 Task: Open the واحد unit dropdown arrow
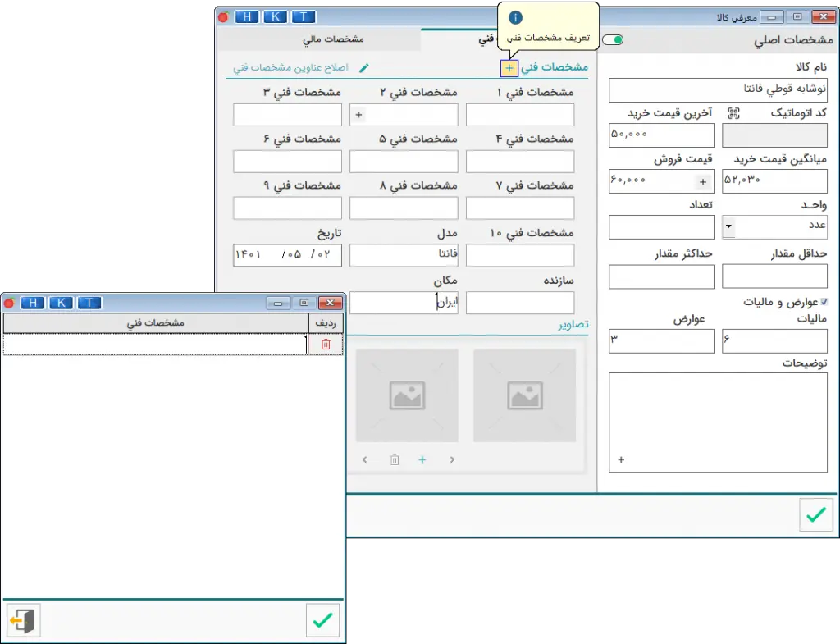coord(728,226)
